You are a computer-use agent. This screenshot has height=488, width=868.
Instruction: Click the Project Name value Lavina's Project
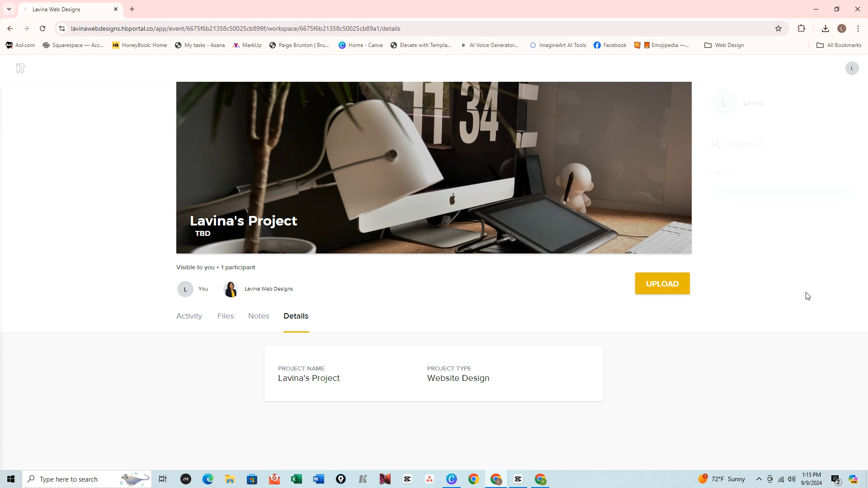(309, 378)
